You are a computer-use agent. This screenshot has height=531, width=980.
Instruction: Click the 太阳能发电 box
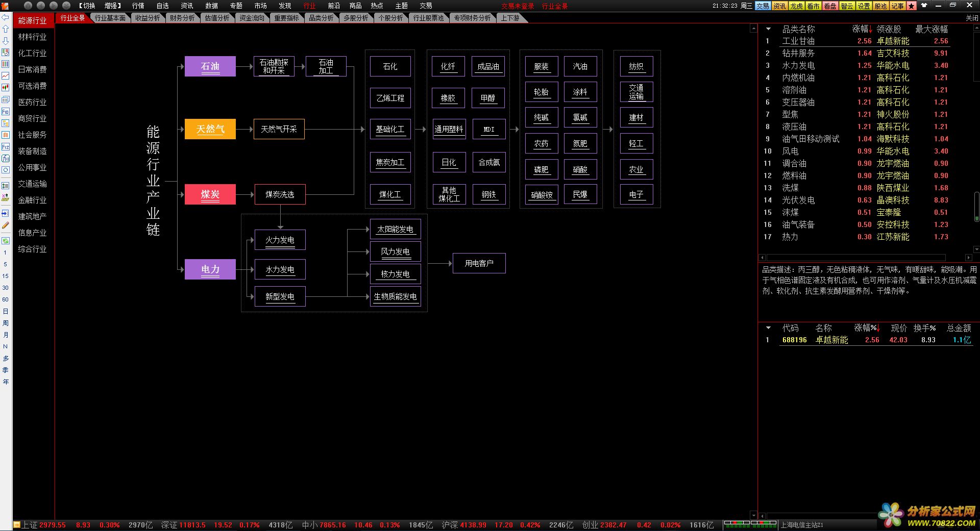(x=396, y=230)
